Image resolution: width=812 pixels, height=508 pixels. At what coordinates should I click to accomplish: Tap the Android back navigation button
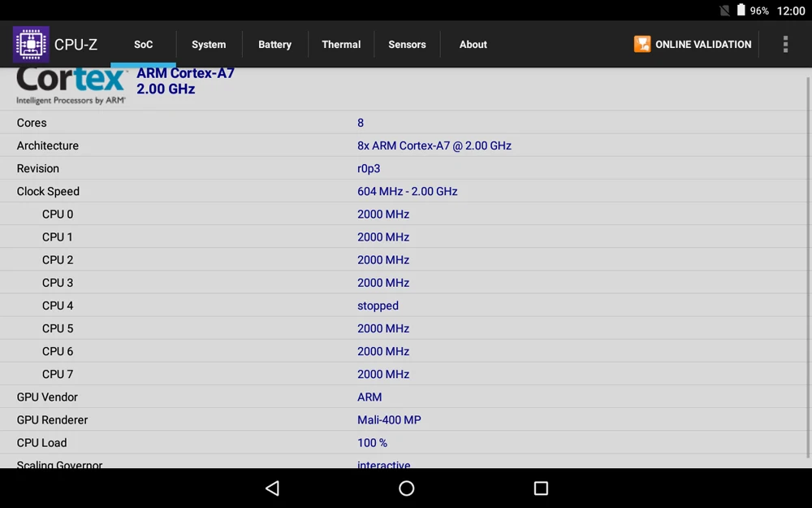[x=272, y=488]
